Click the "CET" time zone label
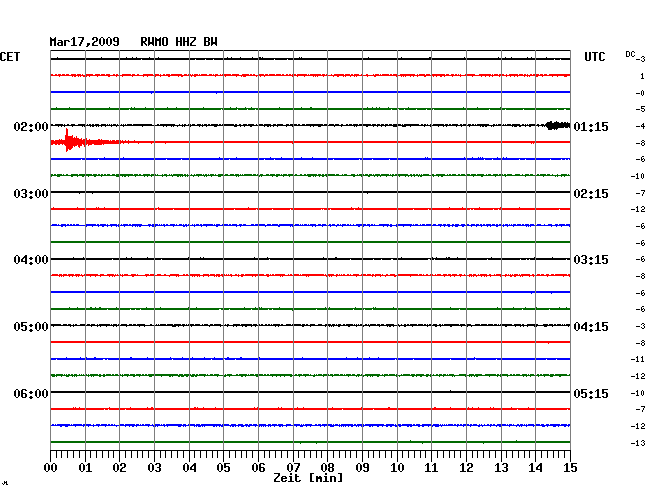650x494 pixels. tap(10, 57)
